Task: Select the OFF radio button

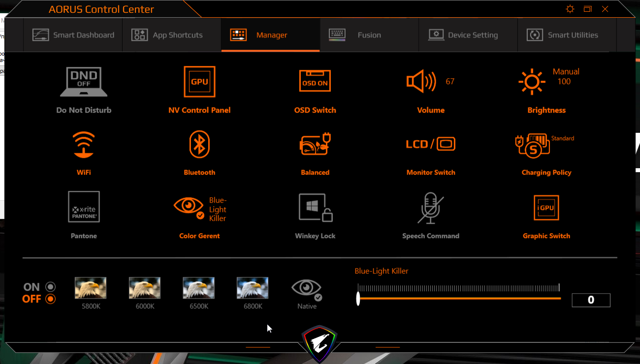Action: pos(50,299)
